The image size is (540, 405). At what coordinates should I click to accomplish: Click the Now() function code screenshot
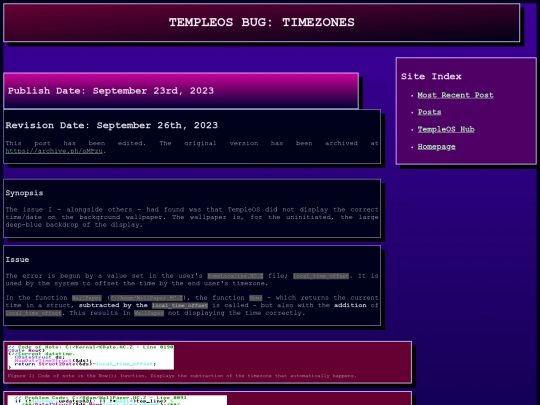coord(91,357)
